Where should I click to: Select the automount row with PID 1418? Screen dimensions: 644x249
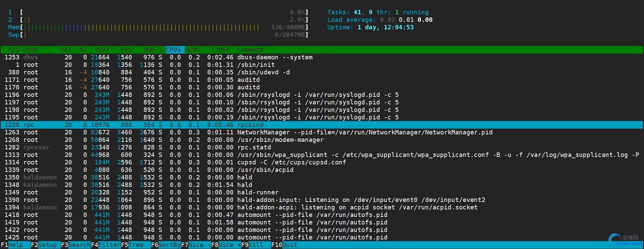(322, 215)
